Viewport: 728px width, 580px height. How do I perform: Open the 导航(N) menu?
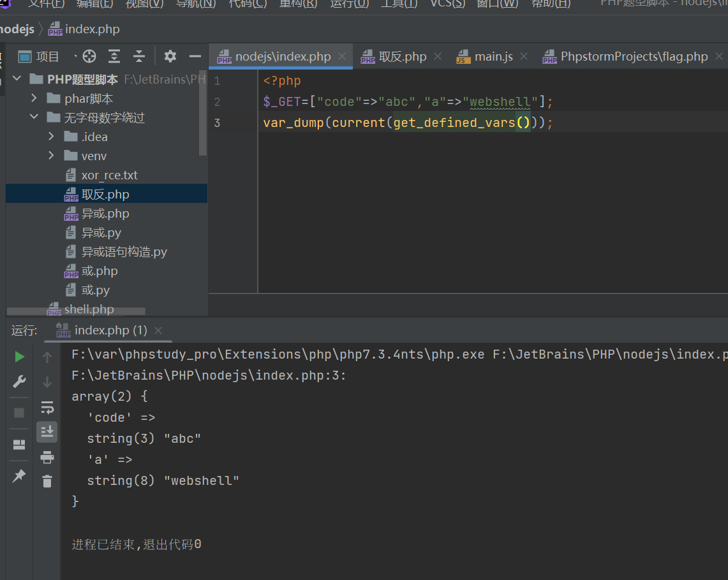(x=196, y=4)
